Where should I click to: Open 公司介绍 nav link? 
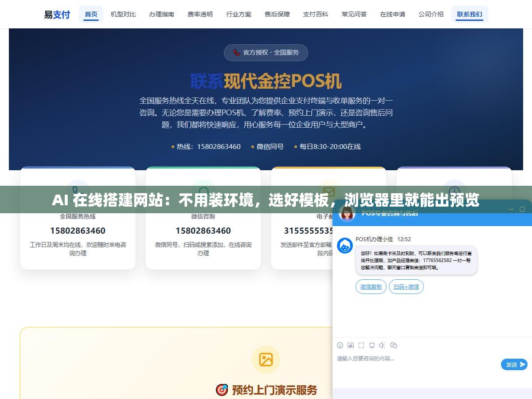coord(431,14)
